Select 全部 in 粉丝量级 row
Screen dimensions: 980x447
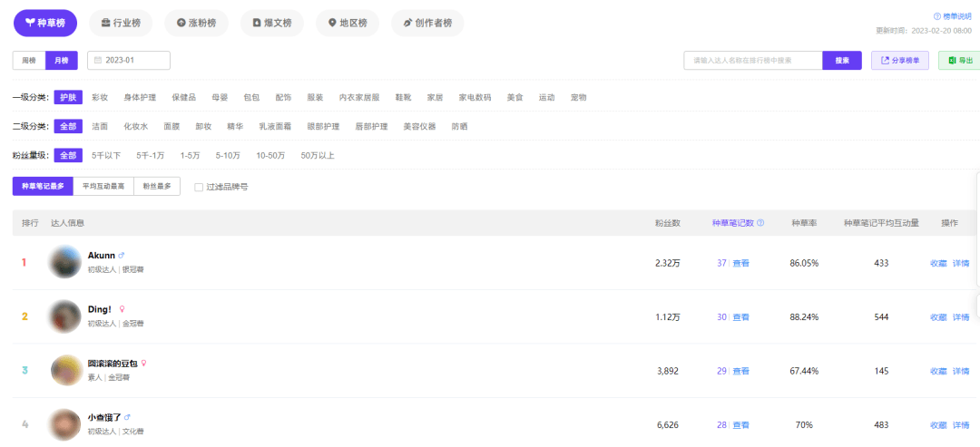coord(68,155)
